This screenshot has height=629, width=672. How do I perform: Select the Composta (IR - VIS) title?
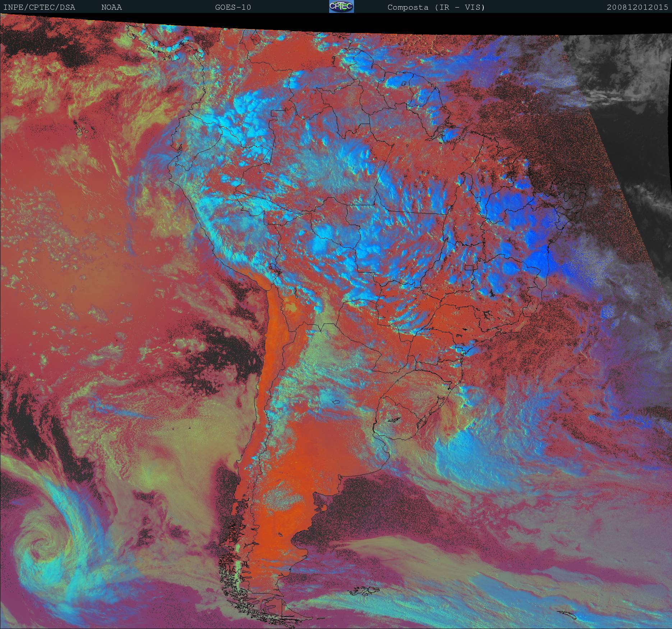tap(436, 7)
